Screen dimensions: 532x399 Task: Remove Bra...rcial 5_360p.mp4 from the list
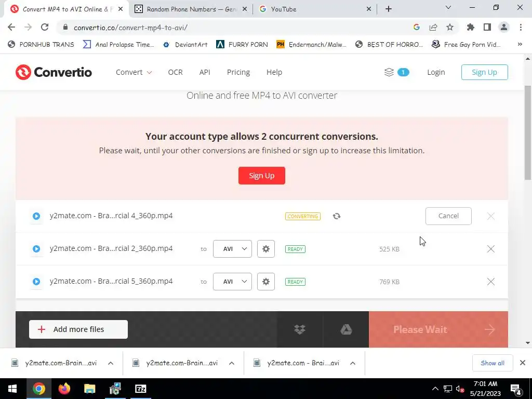(490, 282)
